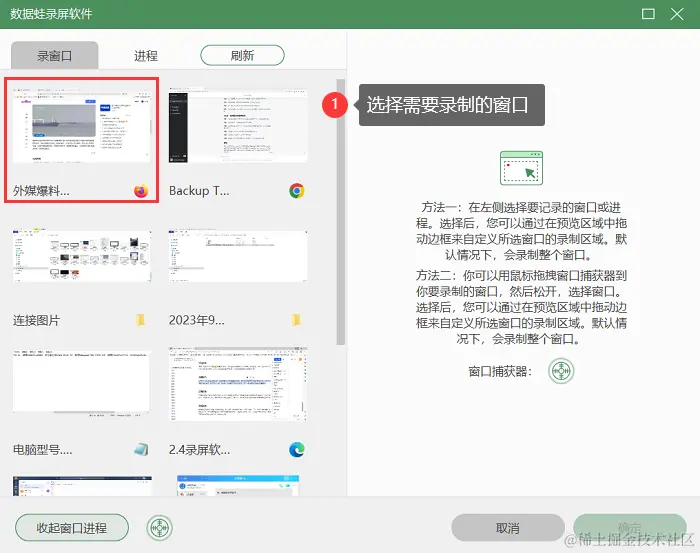The height and width of the screenshot is (553, 700).
Task: Click the 窗口捕获器 target icon in instructions
Action: point(561,371)
